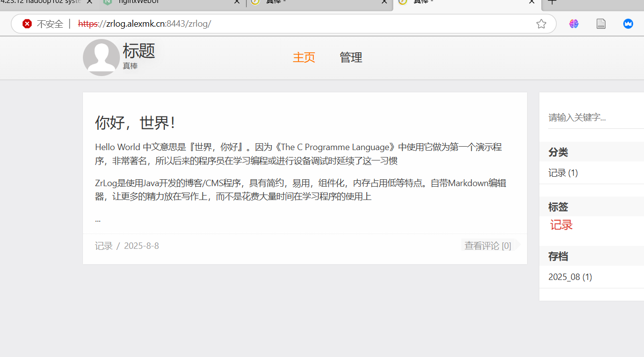Open a new browser tab with the plus button

point(552,2)
